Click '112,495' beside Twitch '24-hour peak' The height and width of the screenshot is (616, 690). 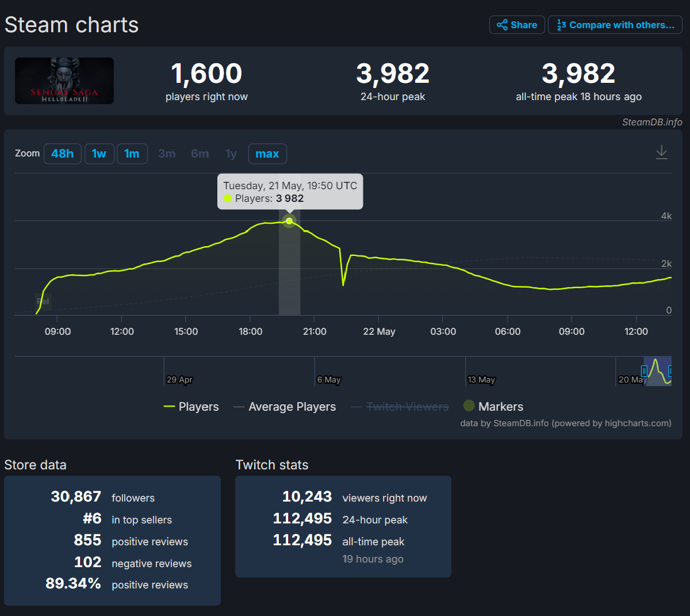click(302, 518)
